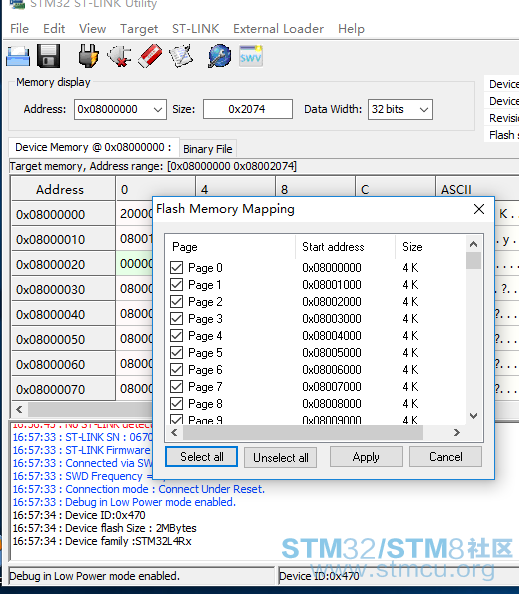This screenshot has height=594, width=519.
Task: Click the Save floppy disk icon
Action: 48,56
